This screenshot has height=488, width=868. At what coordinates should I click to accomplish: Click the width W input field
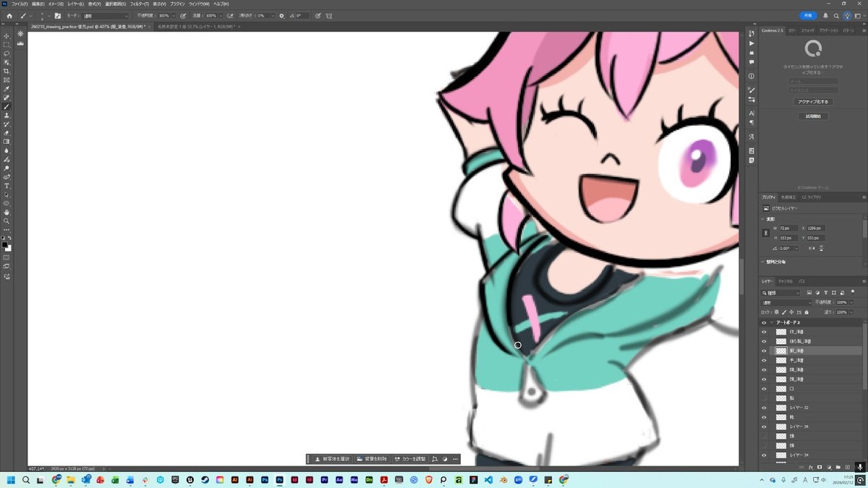click(x=787, y=228)
